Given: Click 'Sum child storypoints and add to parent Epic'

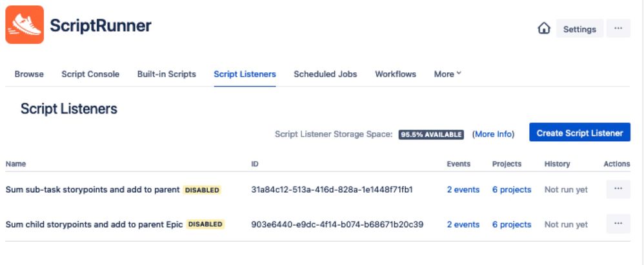Looking at the screenshot, I should (x=94, y=224).
